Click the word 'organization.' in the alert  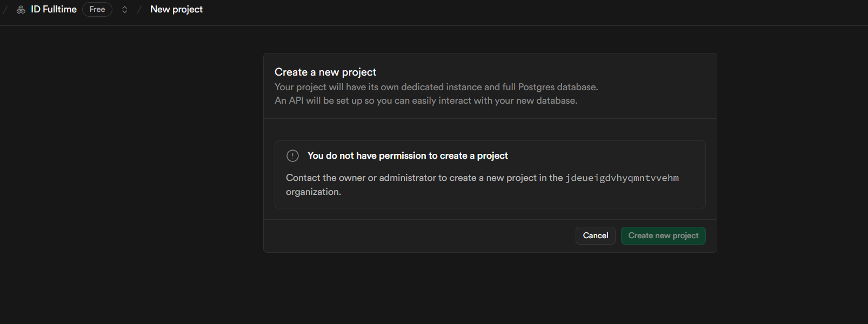point(313,192)
